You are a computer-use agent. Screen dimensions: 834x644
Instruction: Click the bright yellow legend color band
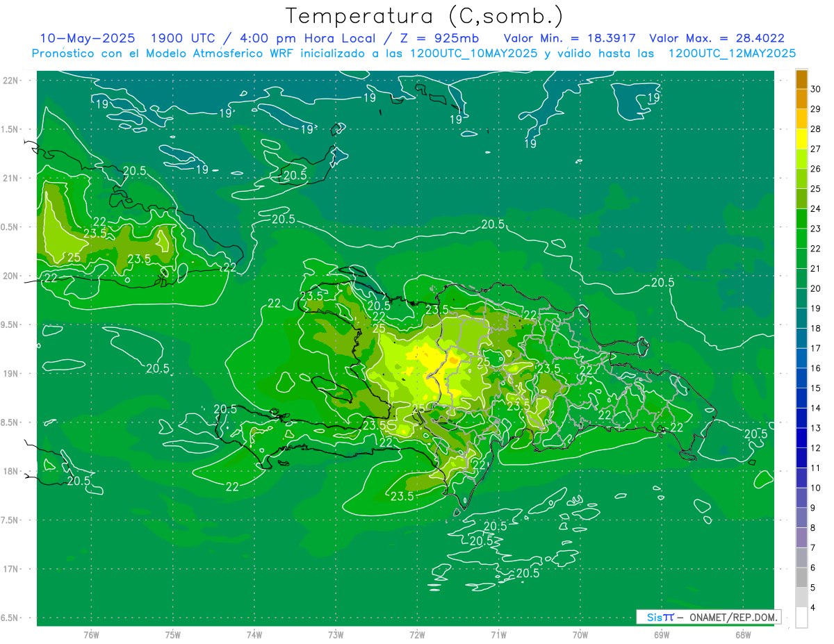tap(801, 139)
